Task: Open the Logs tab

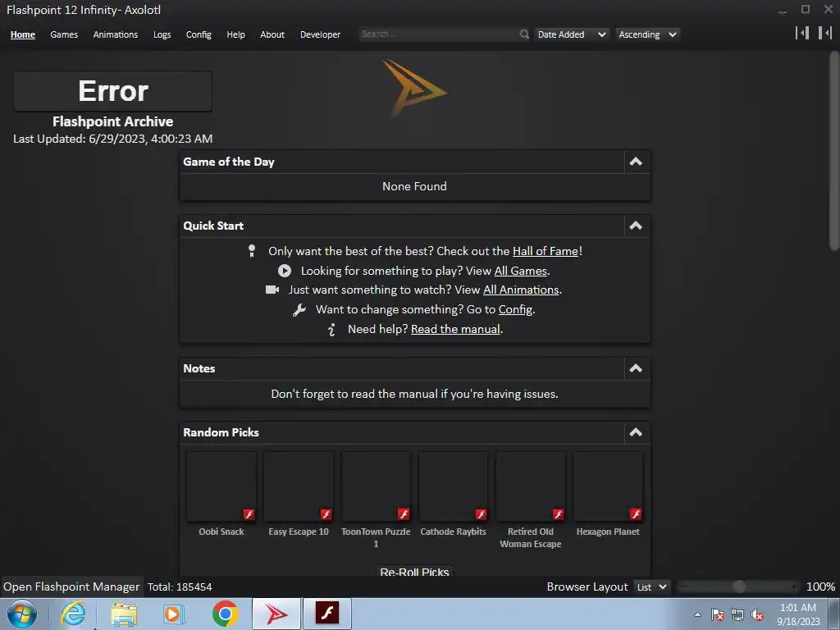Action: [x=162, y=34]
